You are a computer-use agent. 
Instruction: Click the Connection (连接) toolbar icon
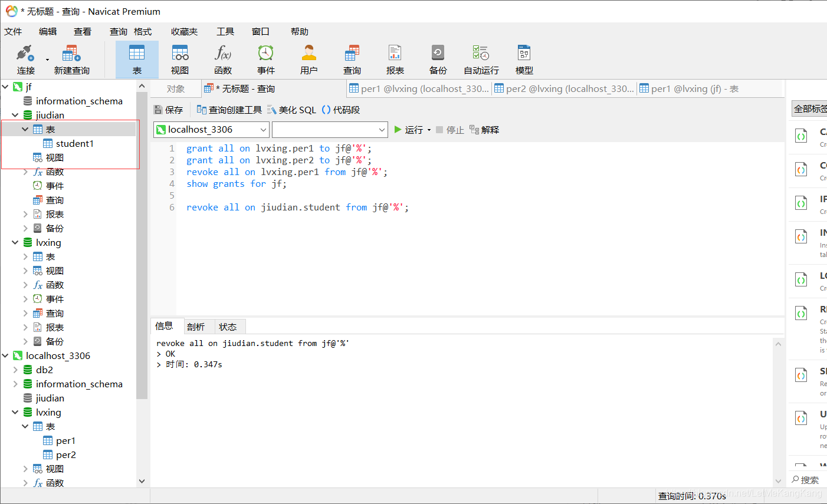(x=25, y=60)
